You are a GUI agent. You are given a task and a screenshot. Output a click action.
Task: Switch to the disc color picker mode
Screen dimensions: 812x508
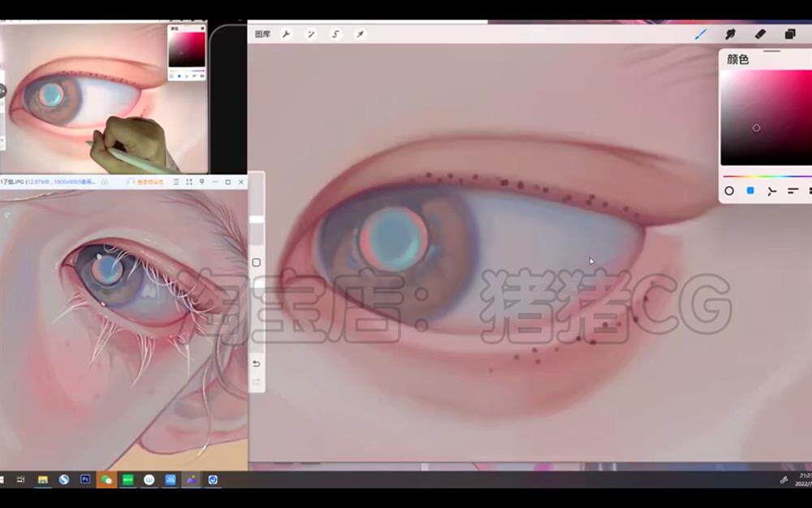tap(728, 192)
